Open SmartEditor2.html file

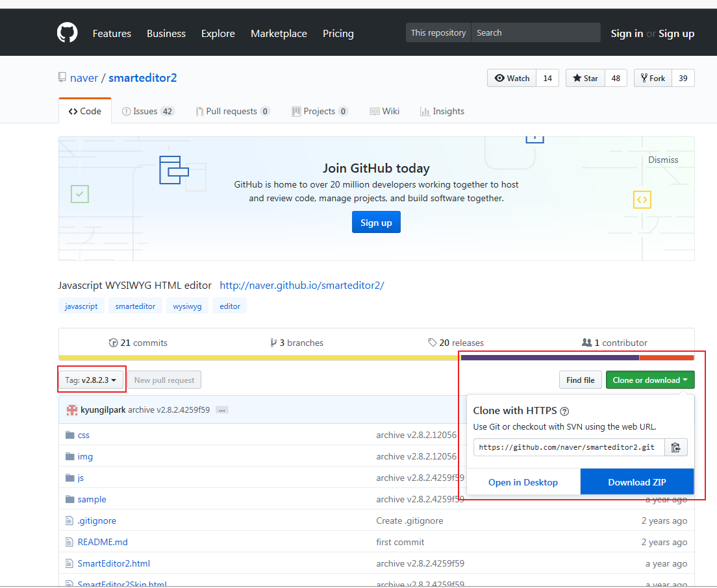[x=114, y=564]
